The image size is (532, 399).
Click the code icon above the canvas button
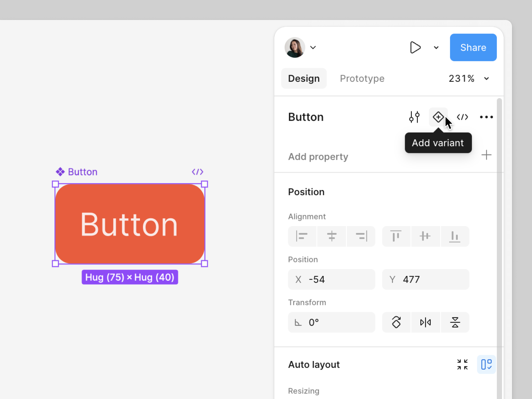click(198, 172)
